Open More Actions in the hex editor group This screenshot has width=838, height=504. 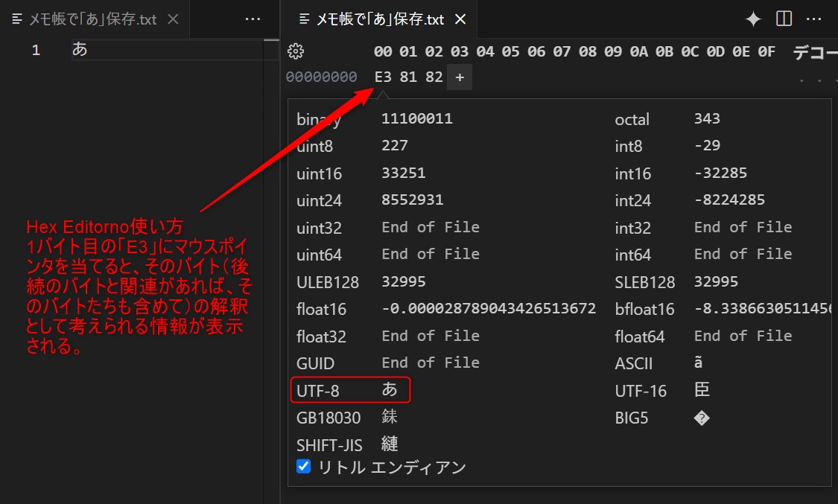pyautogui.click(x=814, y=19)
